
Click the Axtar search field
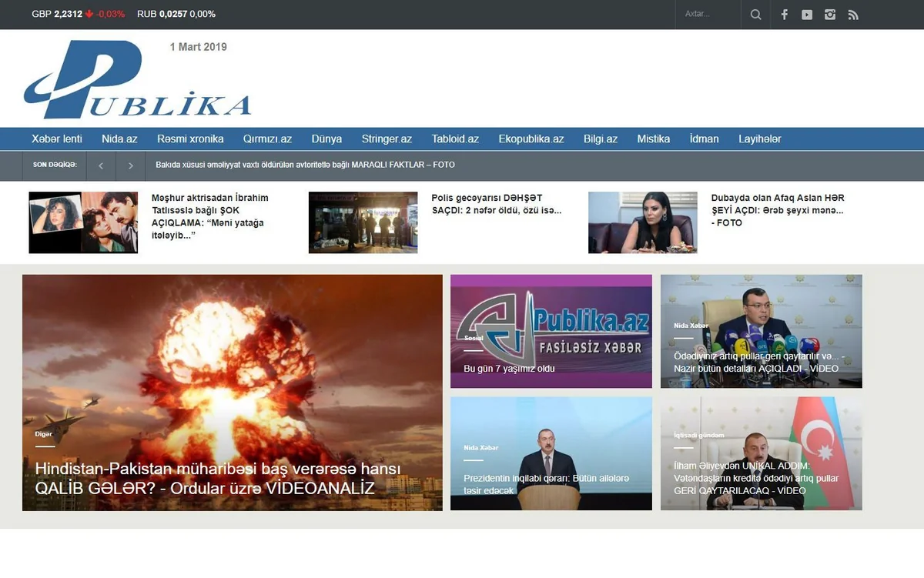(x=708, y=15)
